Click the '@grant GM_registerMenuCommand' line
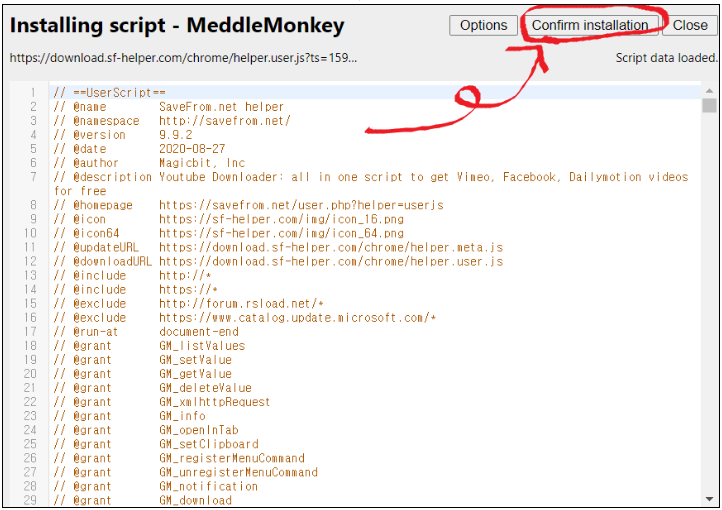 (179, 458)
